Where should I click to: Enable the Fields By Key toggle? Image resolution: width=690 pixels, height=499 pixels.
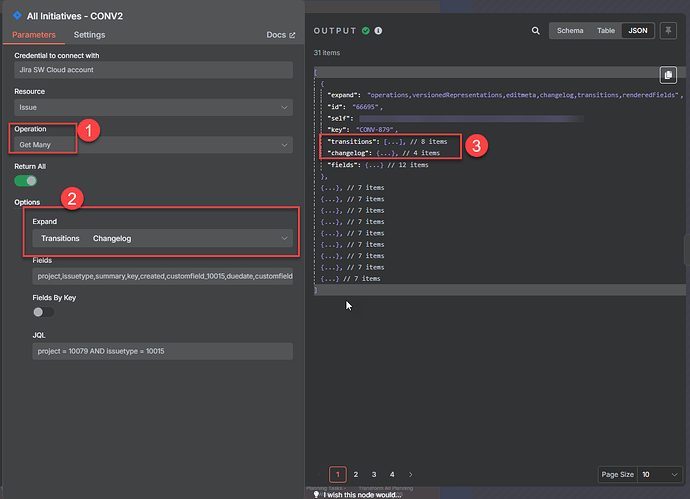tap(44, 312)
